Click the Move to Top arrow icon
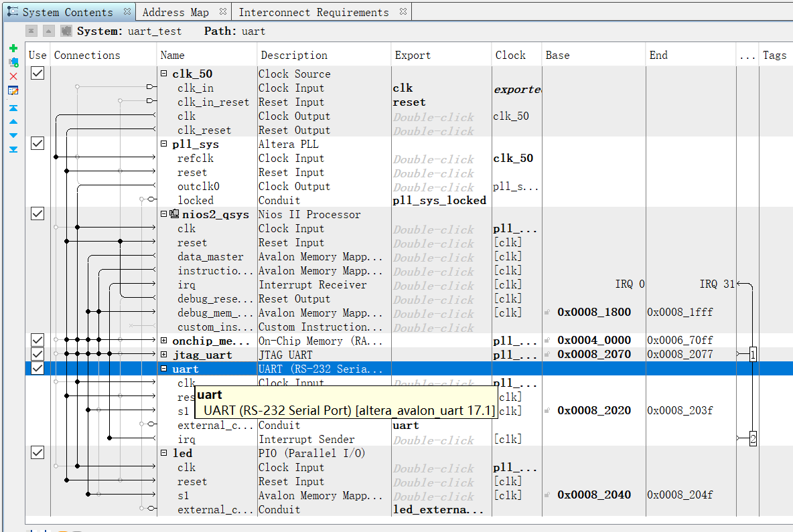Viewport: 793px width, 532px height. pyautogui.click(x=13, y=108)
